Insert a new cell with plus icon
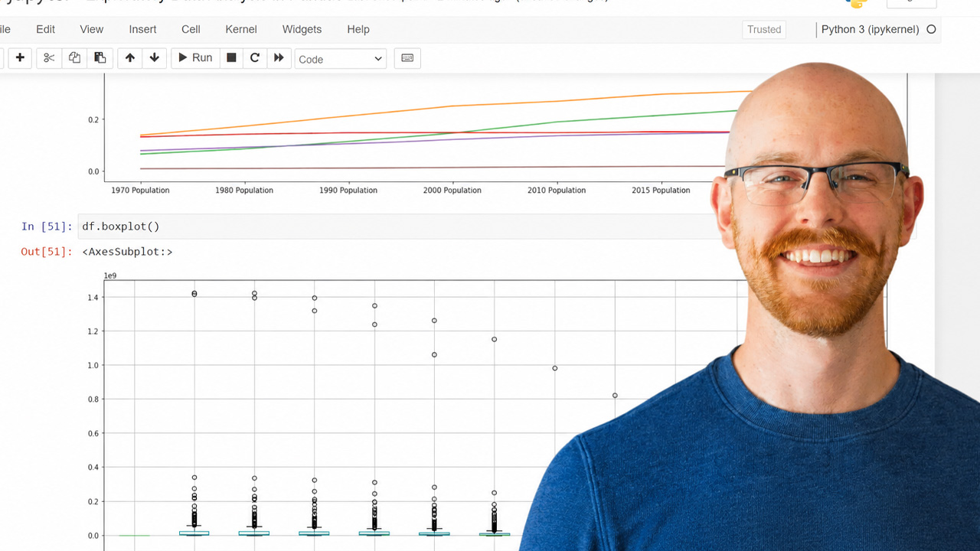The width and height of the screenshot is (980, 551). pyautogui.click(x=20, y=58)
